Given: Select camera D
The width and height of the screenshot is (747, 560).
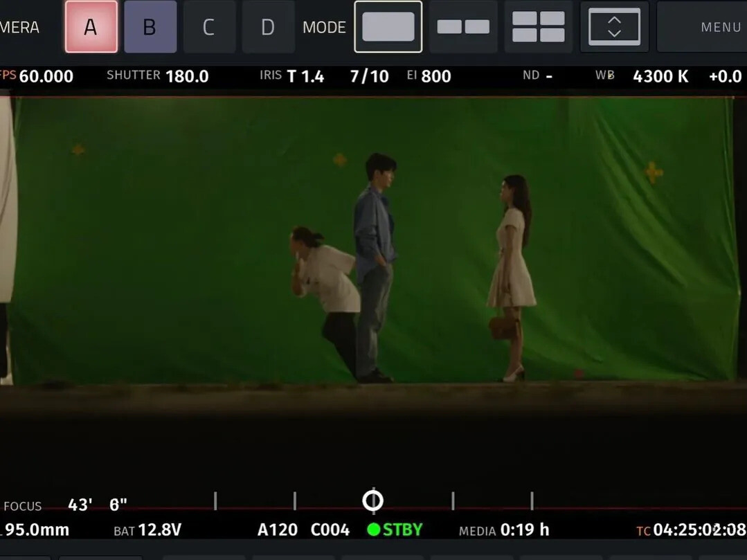Looking at the screenshot, I should pyautogui.click(x=268, y=27).
